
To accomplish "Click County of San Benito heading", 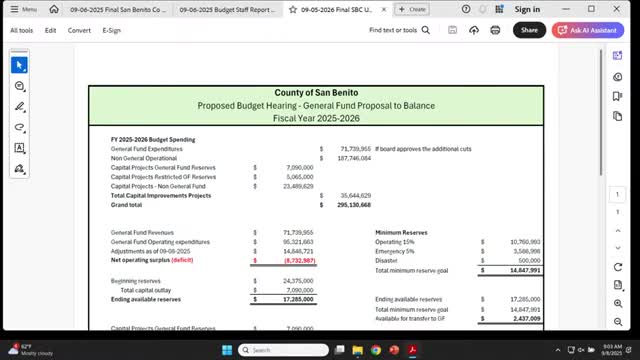I will click(x=316, y=93).
